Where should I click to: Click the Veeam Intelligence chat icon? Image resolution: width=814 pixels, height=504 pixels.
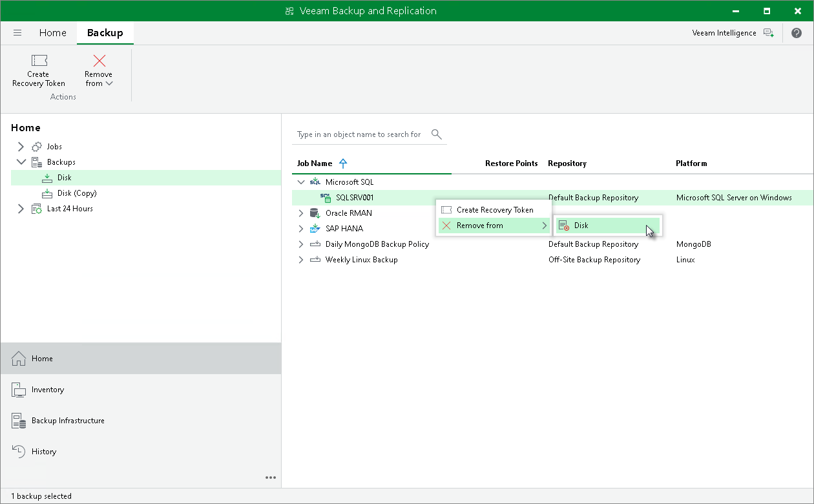coord(768,33)
